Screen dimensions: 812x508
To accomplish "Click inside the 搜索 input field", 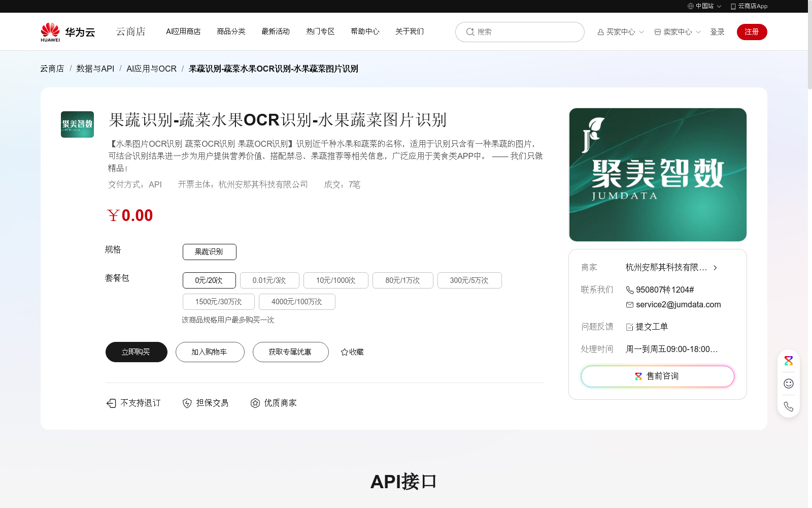I will tap(520, 32).
